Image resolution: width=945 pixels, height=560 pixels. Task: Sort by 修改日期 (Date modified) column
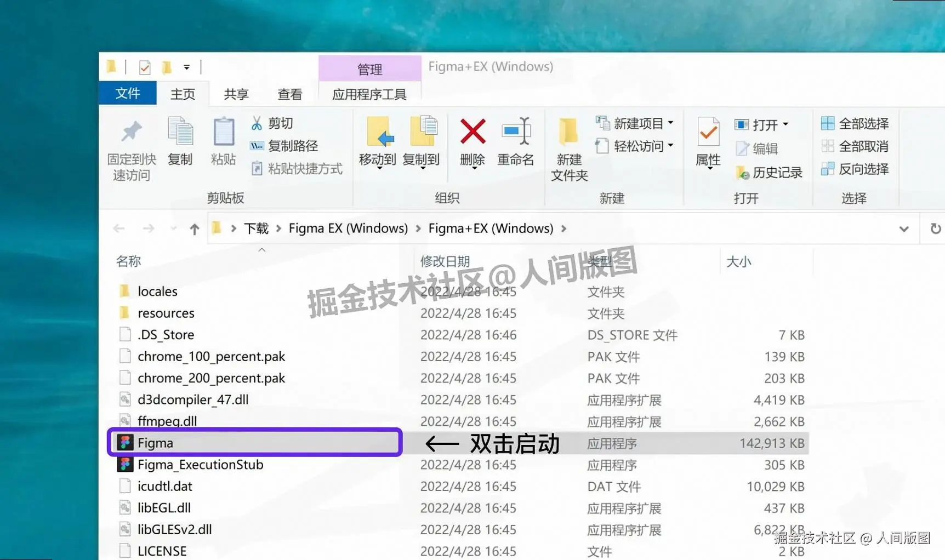pos(445,261)
